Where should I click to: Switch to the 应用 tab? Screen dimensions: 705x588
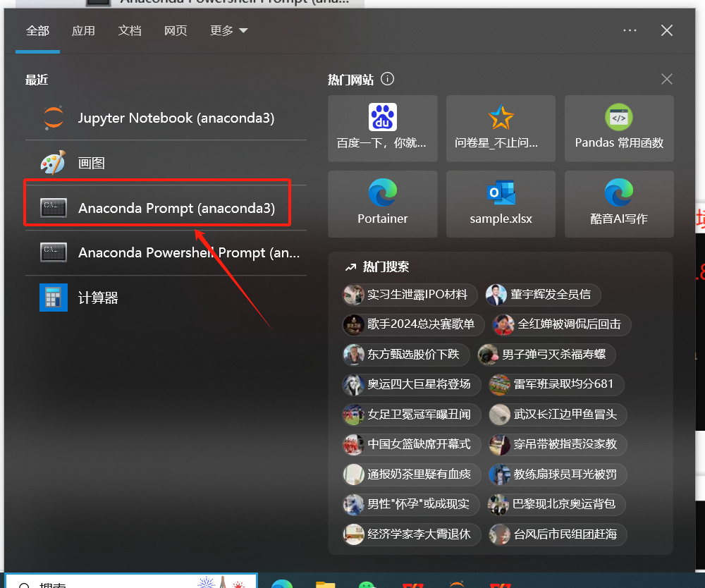(x=84, y=30)
